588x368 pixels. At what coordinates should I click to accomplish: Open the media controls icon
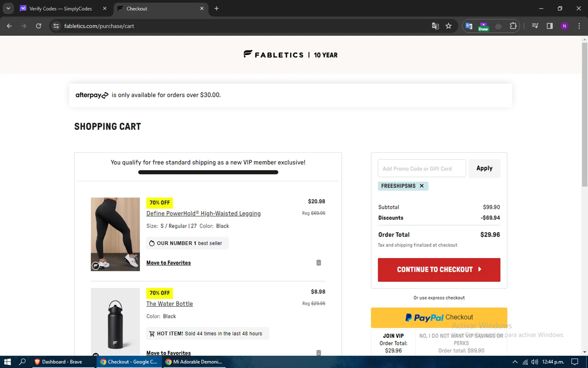(x=535, y=26)
